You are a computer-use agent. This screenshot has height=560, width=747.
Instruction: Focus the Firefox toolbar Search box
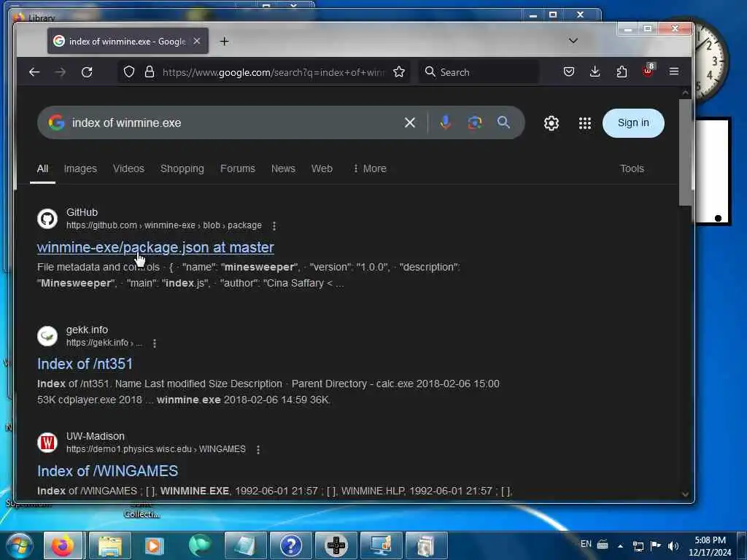(479, 72)
